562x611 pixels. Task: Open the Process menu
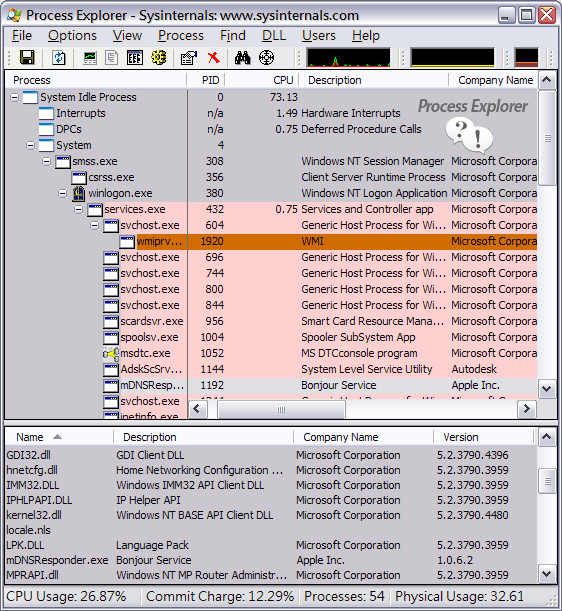(x=181, y=36)
